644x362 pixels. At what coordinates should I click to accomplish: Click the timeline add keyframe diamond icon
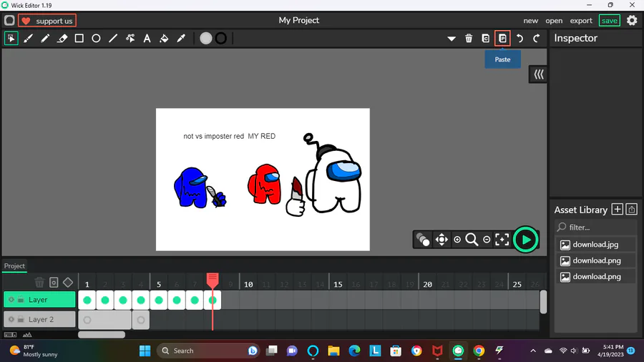68,283
